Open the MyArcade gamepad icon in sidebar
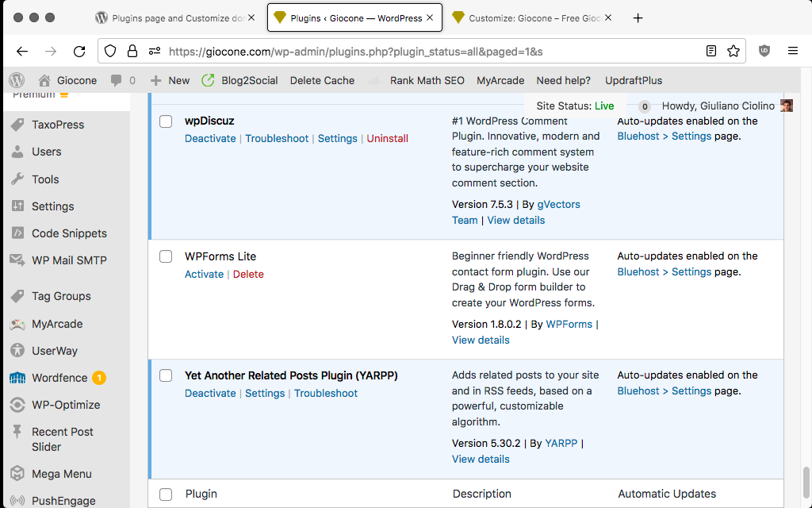The width and height of the screenshot is (812, 508). pyautogui.click(x=17, y=324)
